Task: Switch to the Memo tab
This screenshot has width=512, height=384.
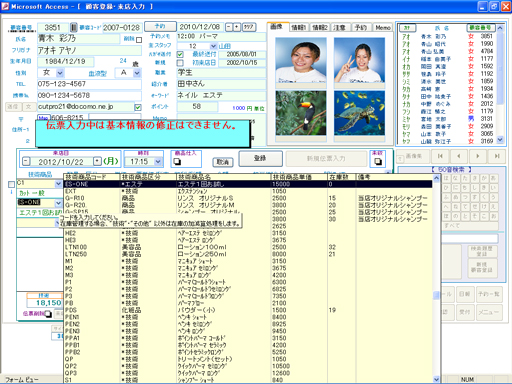Action: coord(383,28)
